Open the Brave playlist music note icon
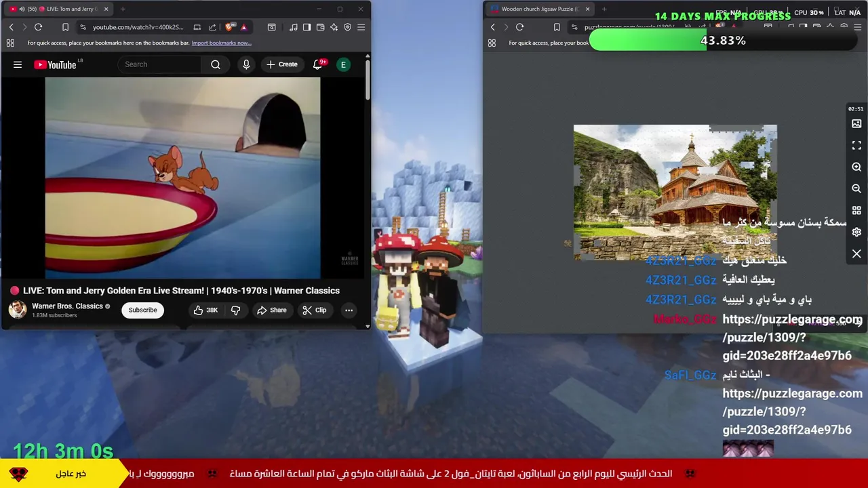This screenshot has height=488, width=868. 293,27
